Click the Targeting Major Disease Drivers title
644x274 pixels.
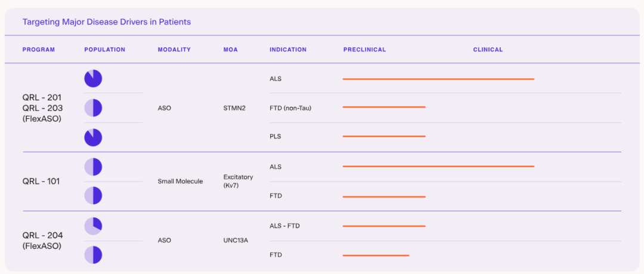click(x=107, y=22)
